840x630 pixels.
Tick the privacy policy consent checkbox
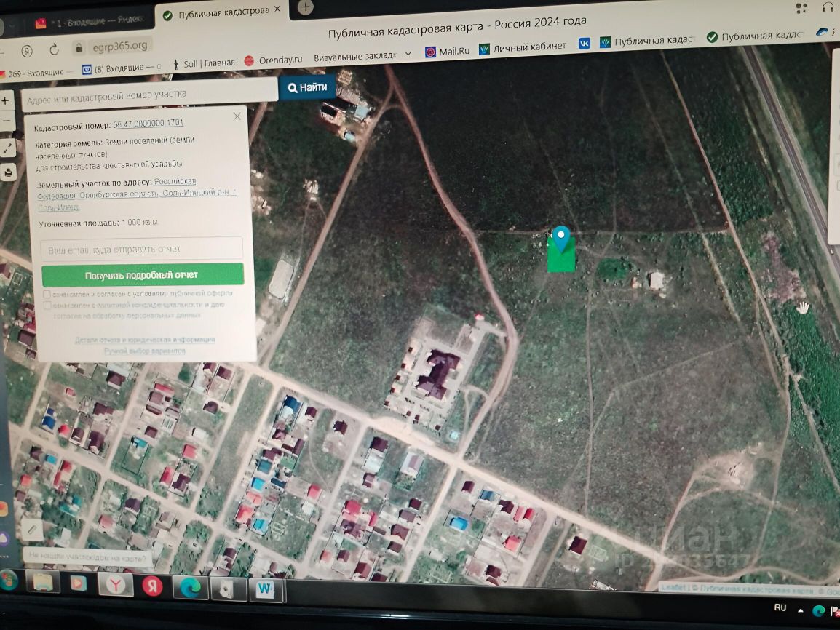point(47,306)
